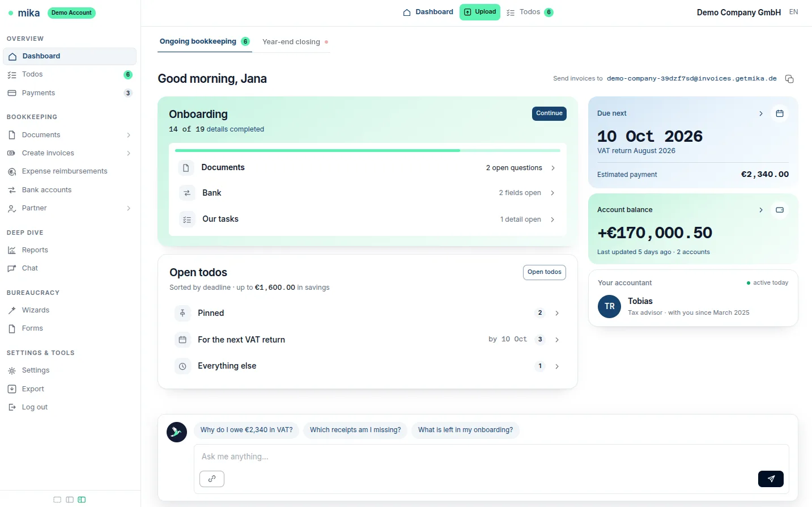812x507 pixels.
Task: Click the VAT return calendar icon
Action: [182, 340]
